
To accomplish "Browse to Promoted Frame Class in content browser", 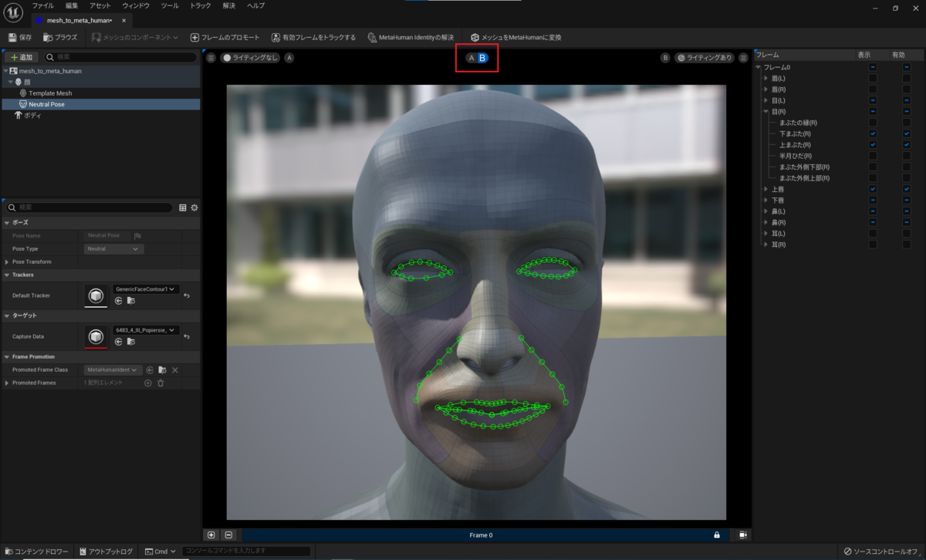I will [162, 370].
